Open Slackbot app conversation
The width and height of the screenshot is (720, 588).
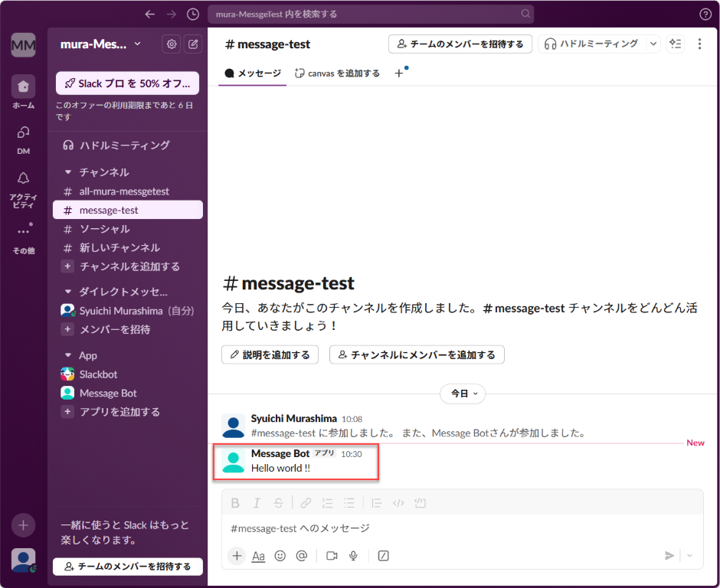coord(128,374)
